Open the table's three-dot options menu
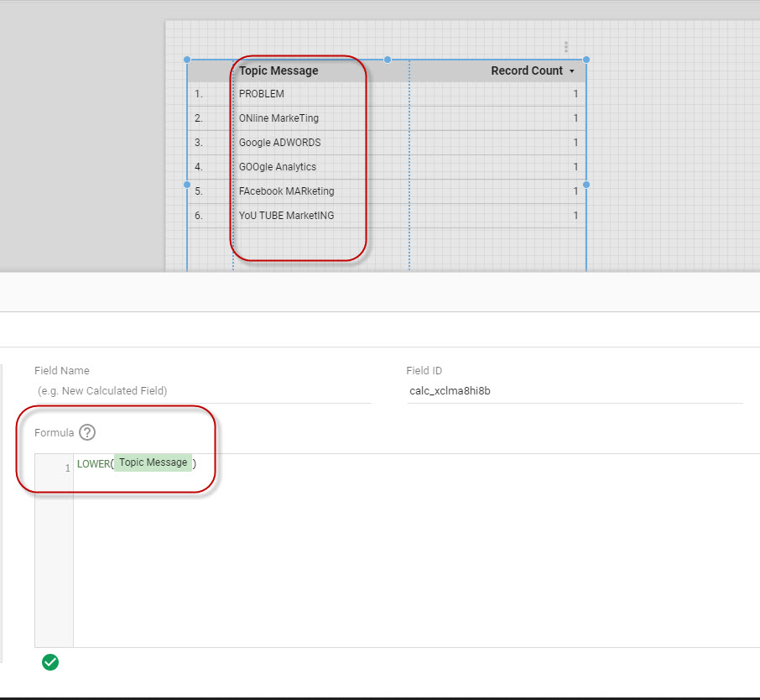Image resolution: width=760 pixels, height=700 pixels. point(566,47)
